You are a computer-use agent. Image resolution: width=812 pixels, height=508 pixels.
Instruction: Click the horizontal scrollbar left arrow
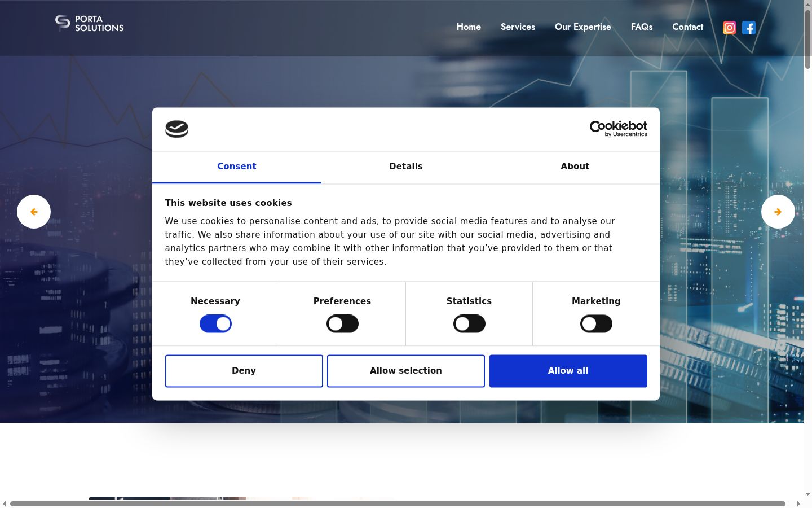(x=5, y=503)
